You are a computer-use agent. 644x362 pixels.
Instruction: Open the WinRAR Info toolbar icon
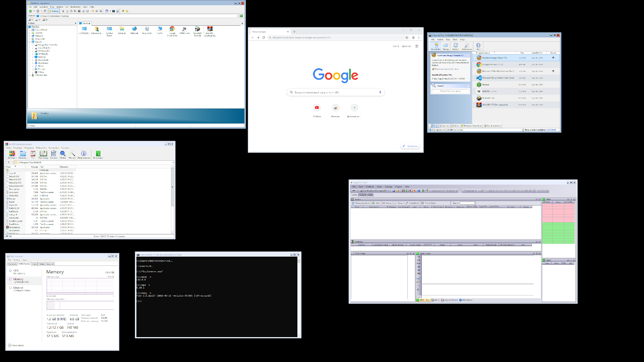click(x=84, y=154)
